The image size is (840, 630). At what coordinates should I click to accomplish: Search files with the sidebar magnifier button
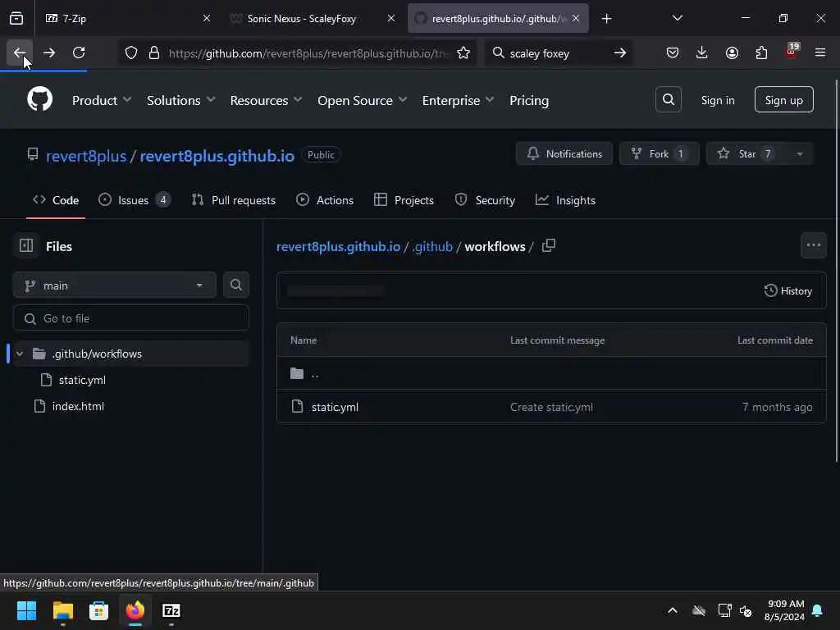(235, 285)
